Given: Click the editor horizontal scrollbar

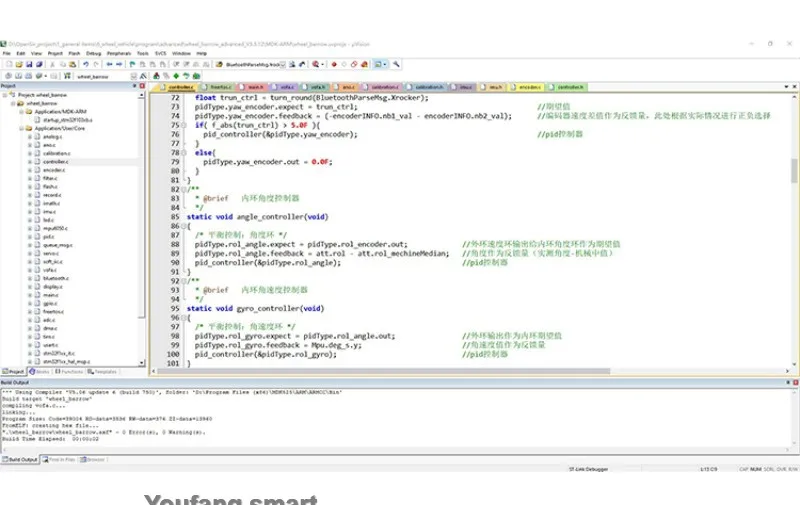Looking at the screenshot, I should click(x=383, y=371).
